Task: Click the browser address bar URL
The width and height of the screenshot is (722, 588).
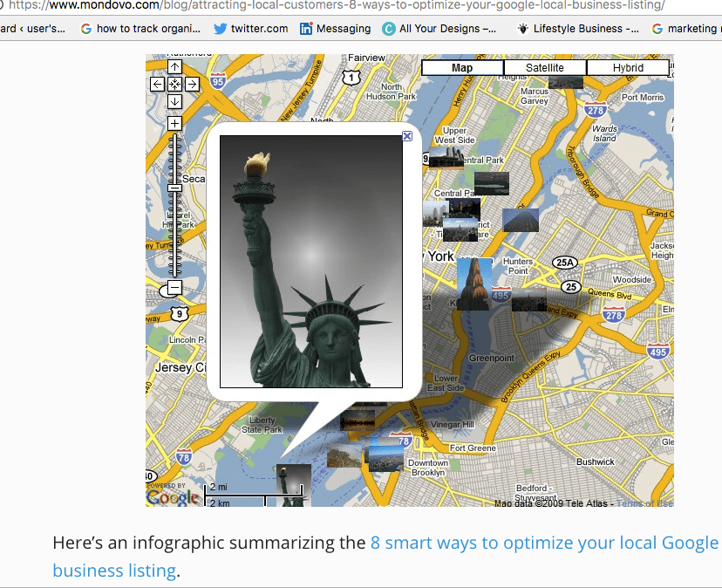Action: (x=336, y=5)
